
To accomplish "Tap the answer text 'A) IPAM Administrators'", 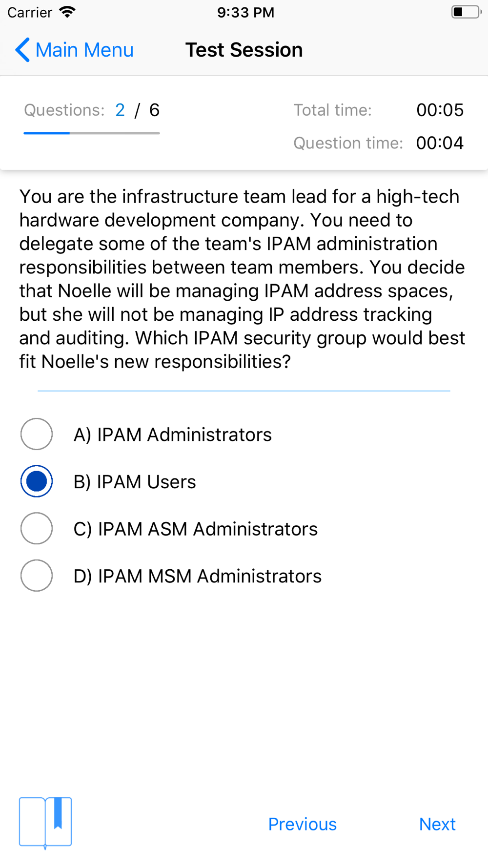I will click(173, 434).
